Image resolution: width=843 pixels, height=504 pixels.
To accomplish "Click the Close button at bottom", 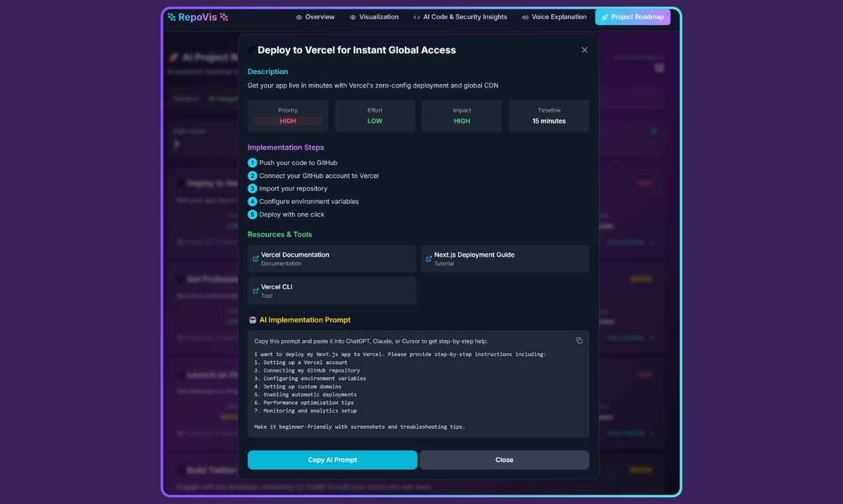I will pos(504,460).
